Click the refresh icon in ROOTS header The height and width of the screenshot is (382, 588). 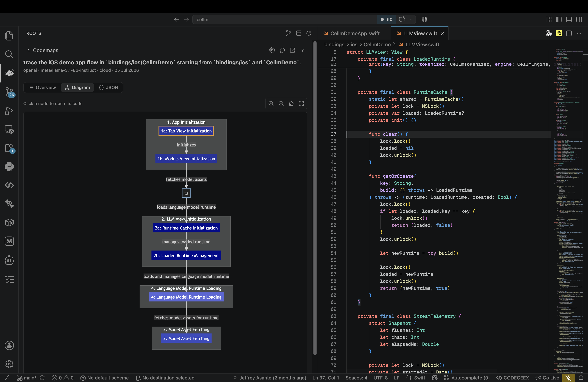pyautogui.click(x=309, y=33)
